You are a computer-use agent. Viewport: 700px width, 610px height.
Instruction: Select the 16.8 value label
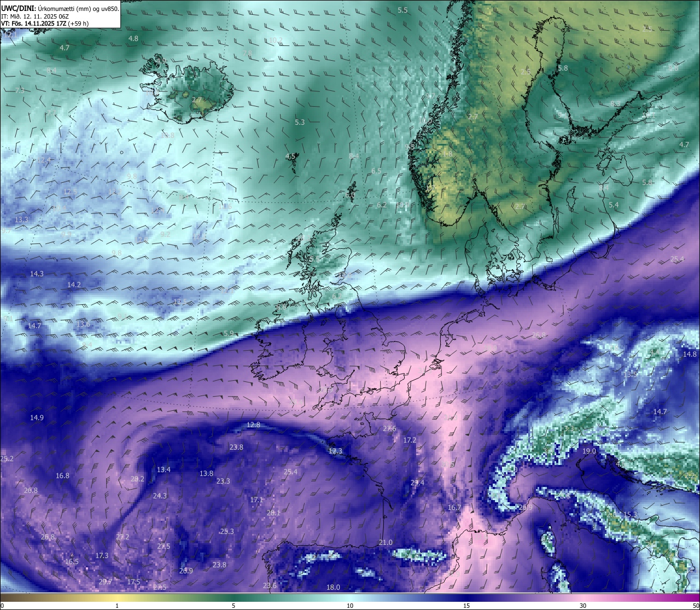63,475
